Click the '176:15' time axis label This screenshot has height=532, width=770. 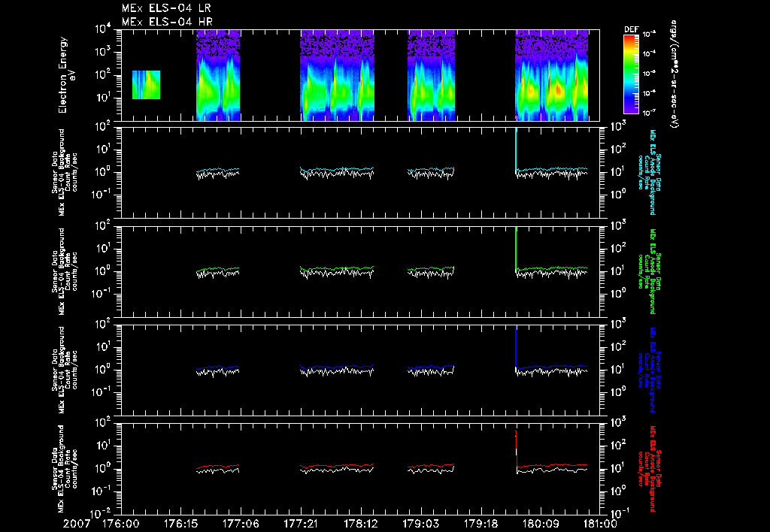click(x=180, y=524)
